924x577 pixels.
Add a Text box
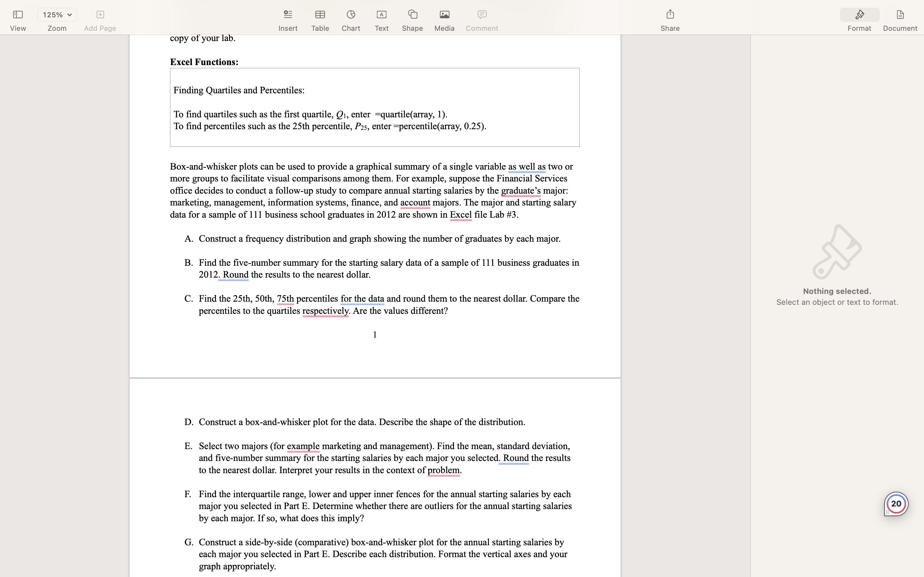(381, 15)
